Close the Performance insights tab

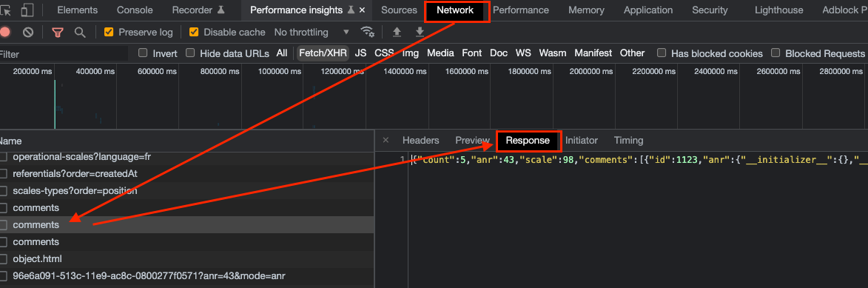coord(362,10)
